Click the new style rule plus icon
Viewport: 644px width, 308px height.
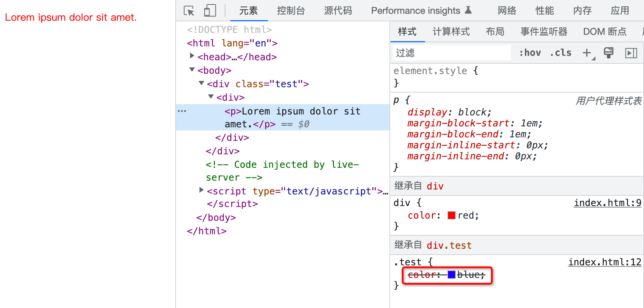tap(587, 53)
